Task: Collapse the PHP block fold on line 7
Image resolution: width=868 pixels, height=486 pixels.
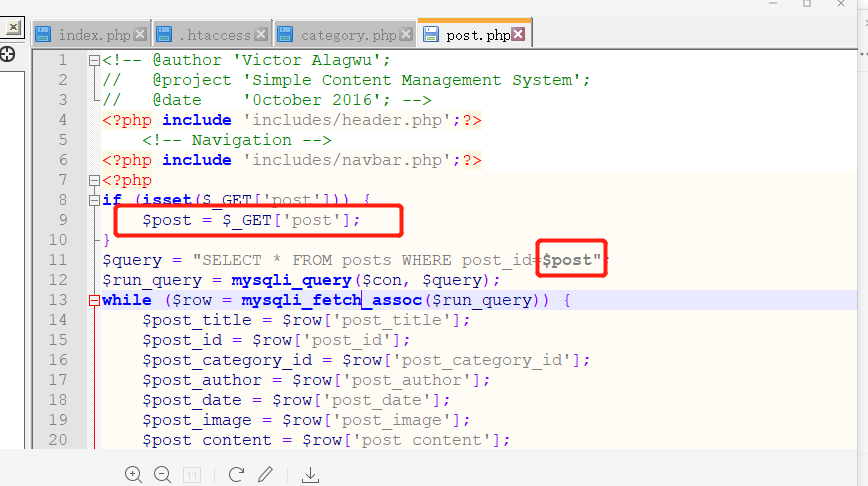Action: (x=94, y=180)
